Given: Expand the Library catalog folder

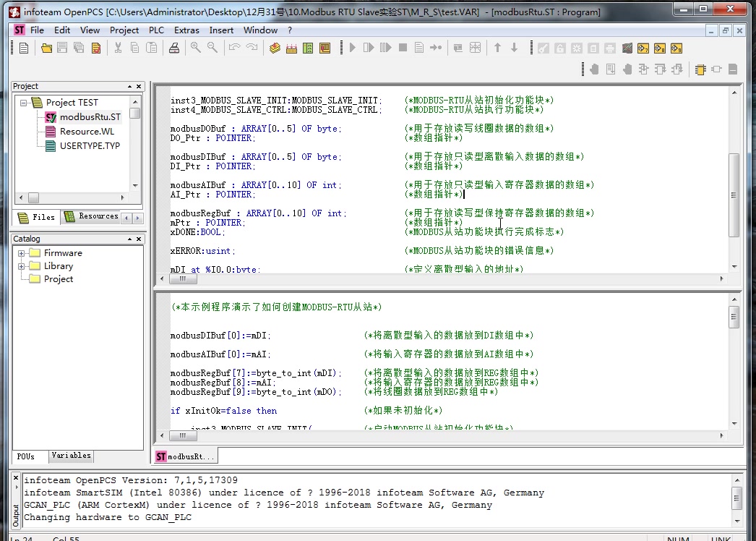Looking at the screenshot, I should pyautogui.click(x=22, y=266).
